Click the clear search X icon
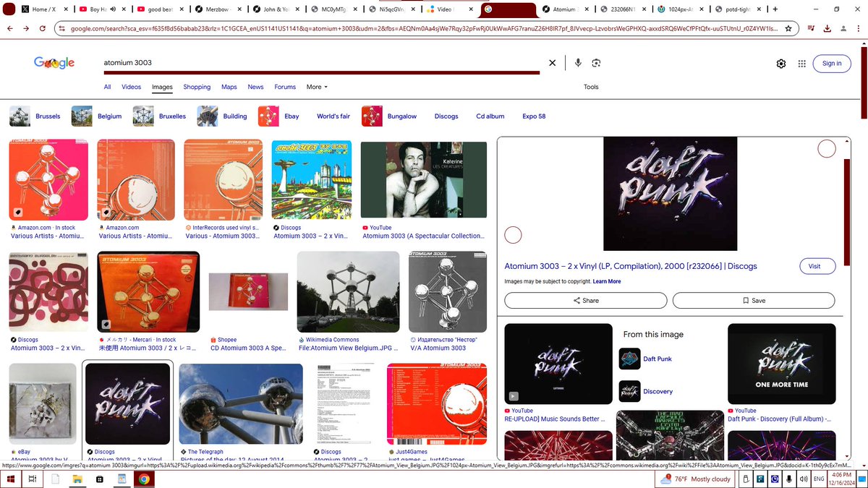The height and width of the screenshot is (488, 868). [x=553, y=63]
